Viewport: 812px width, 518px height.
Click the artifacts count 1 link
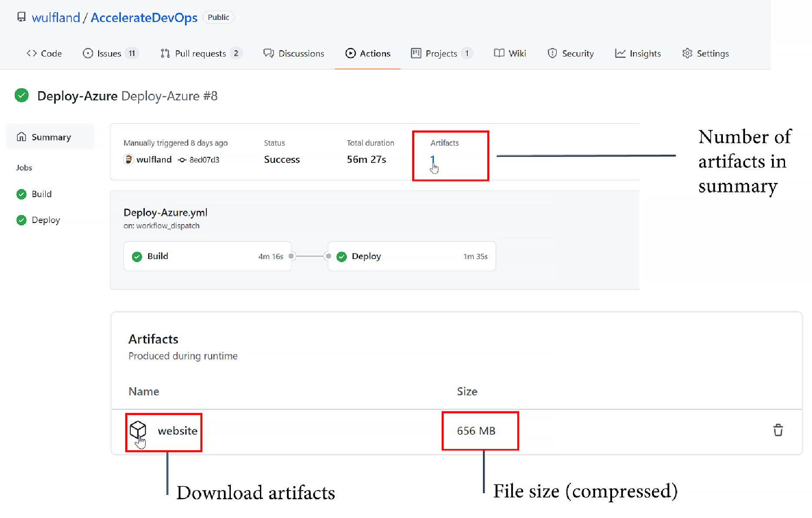pyautogui.click(x=433, y=159)
